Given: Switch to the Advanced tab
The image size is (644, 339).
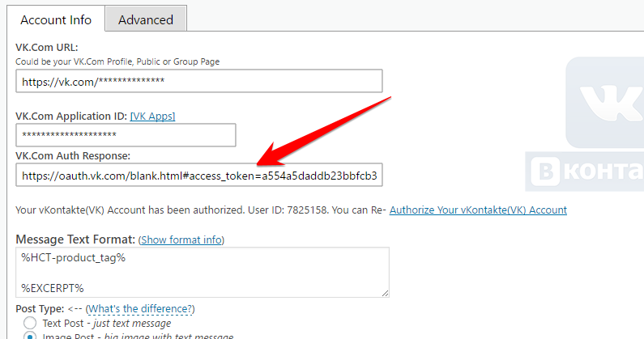Looking at the screenshot, I should [146, 19].
